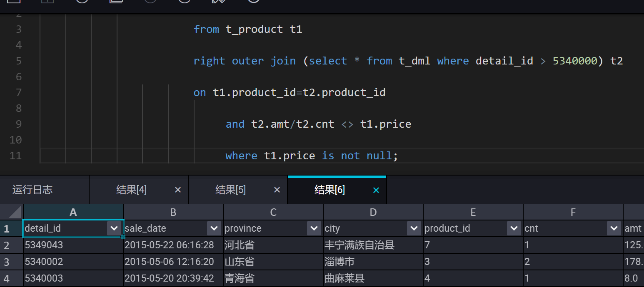The height and width of the screenshot is (287, 644).
Task: Select cell 2015-05-20 20:39:42
Action: click(x=173, y=278)
